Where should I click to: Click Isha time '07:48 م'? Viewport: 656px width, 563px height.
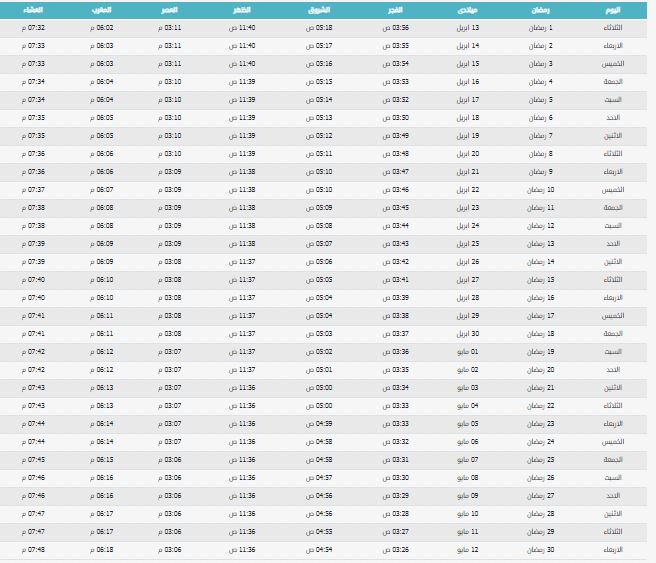33,550
